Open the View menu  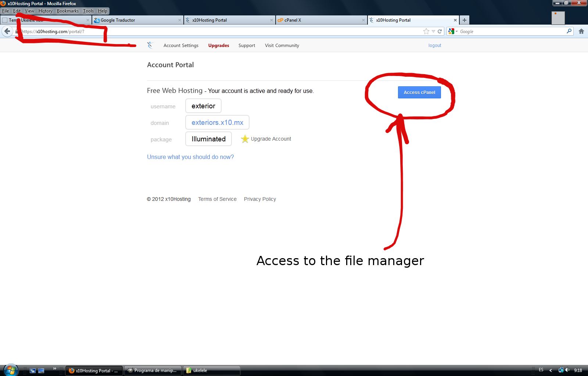pyautogui.click(x=29, y=11)
